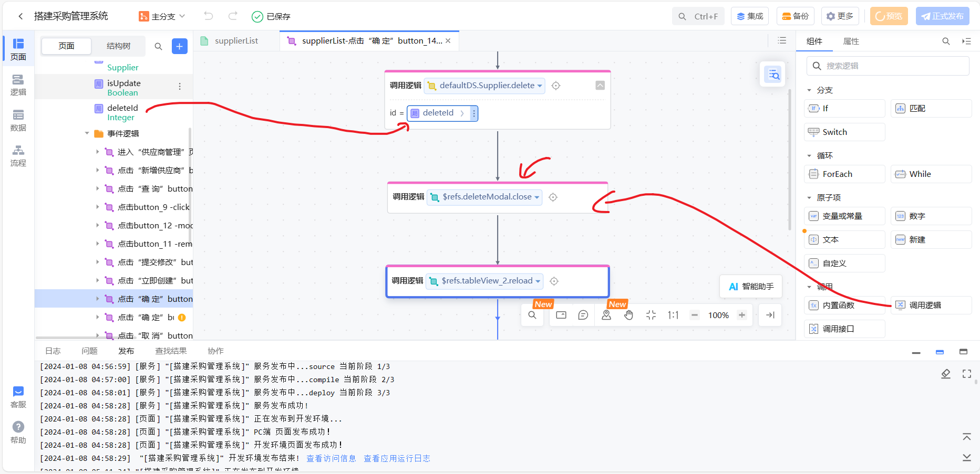
Task: Open the supplierList editor tab
Action: pyautogui.click(x=236, y=41)
